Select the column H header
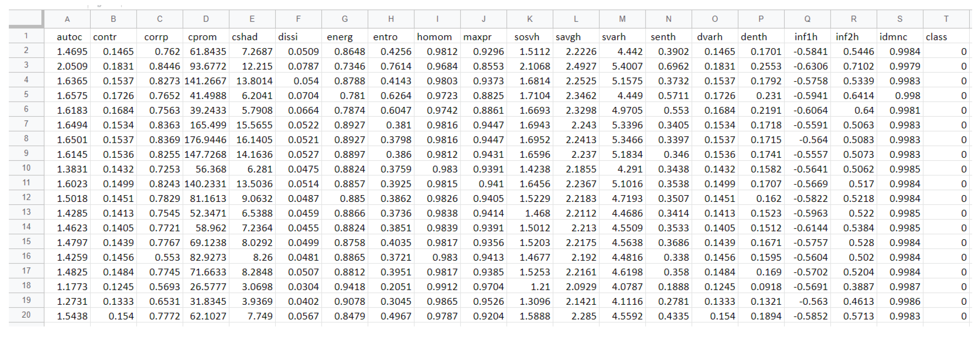 coord(391,19)
